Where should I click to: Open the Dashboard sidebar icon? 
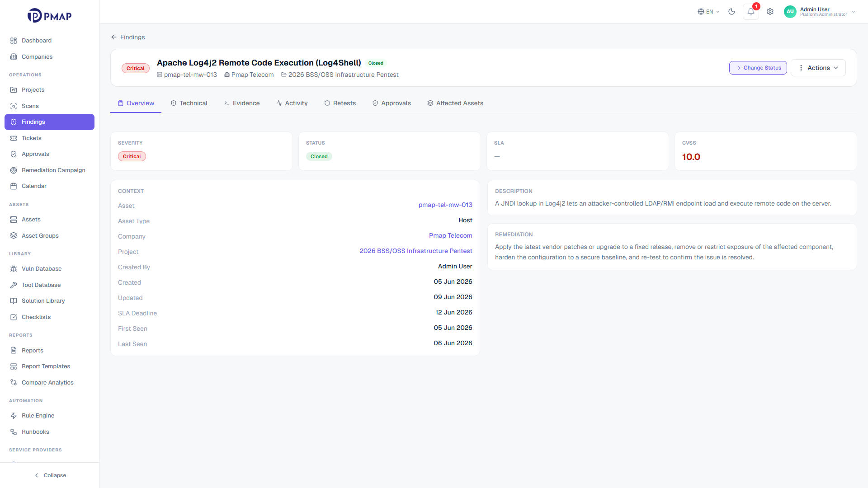[x=14, y=41]
